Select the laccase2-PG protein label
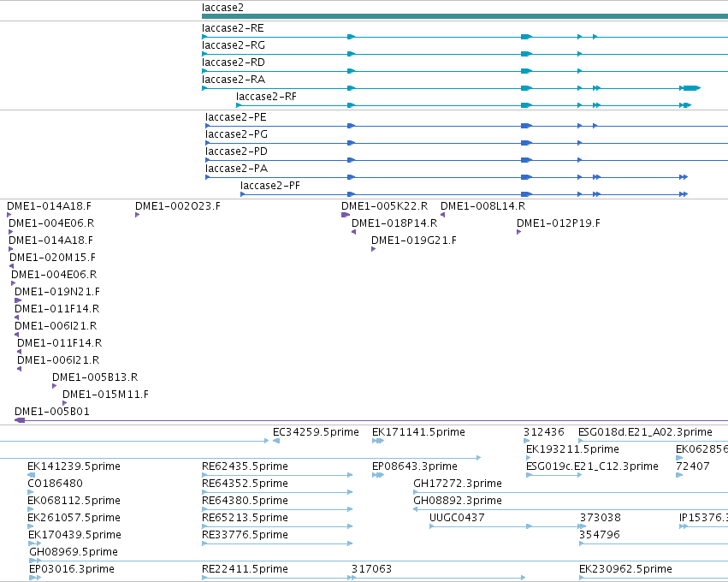This screenshot has height=582, width=728. point(236,134)
